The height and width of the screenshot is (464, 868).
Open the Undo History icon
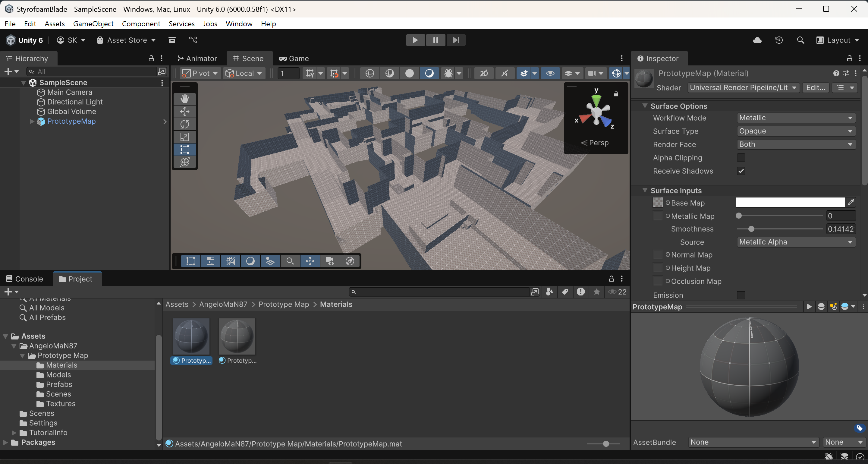click(x=779, y=40)
